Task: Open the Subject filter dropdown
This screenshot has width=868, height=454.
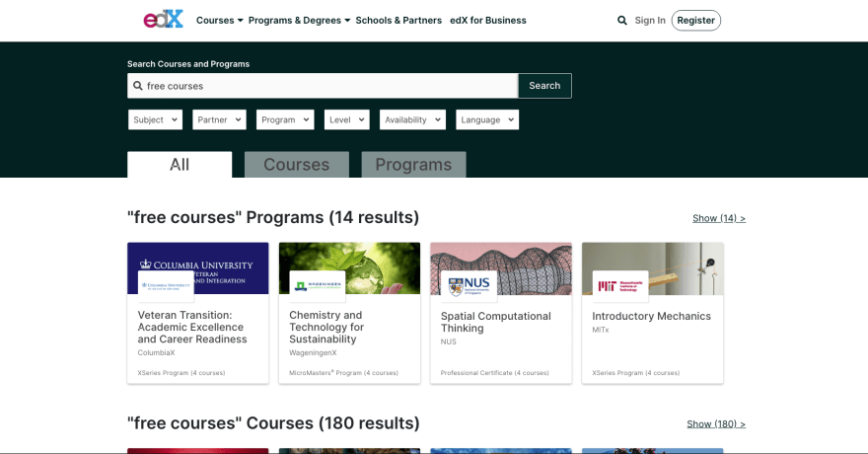Action: pyautogui.click(x=155, y=119)
